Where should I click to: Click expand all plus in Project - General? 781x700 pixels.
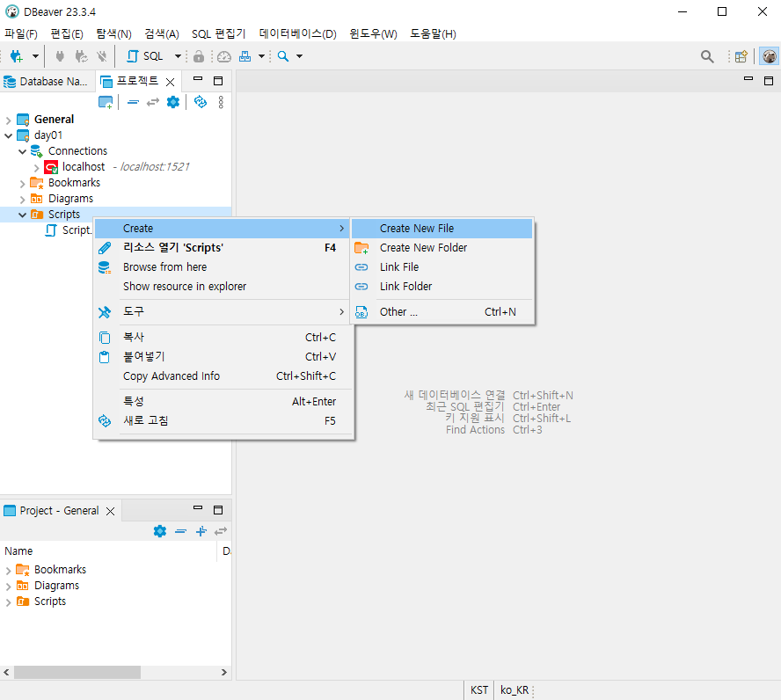coord(201,532)
